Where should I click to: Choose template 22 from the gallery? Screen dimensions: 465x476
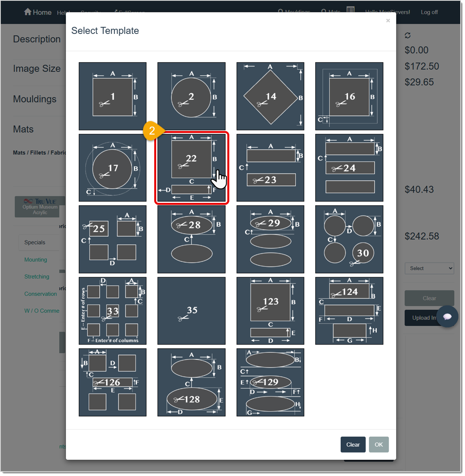[191, 168]
